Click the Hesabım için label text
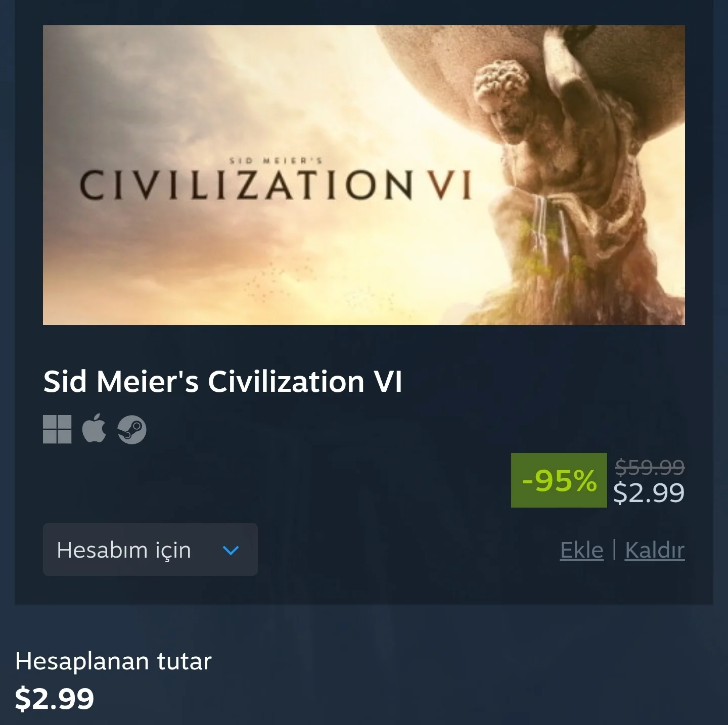The image size is (728, 725). [x=124, y=550]
